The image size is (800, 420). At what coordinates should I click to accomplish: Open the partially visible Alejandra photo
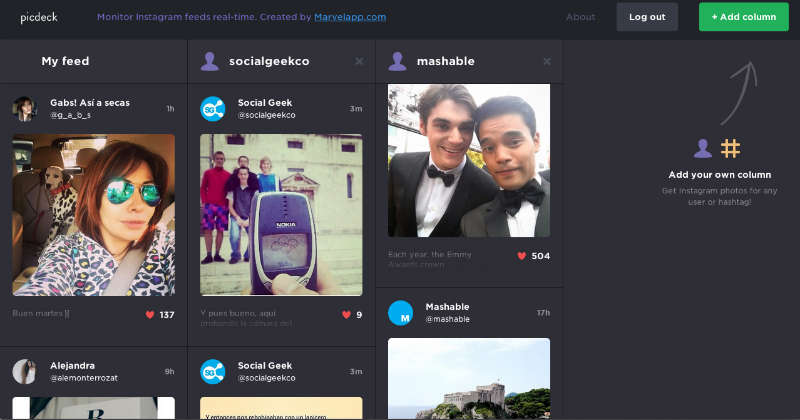point(93,408)
